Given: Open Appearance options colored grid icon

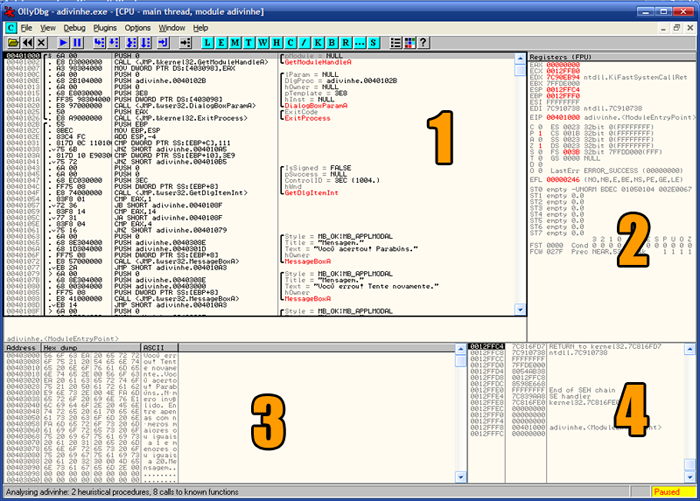Looking at the screenshot, I should [x=409, y=43].
